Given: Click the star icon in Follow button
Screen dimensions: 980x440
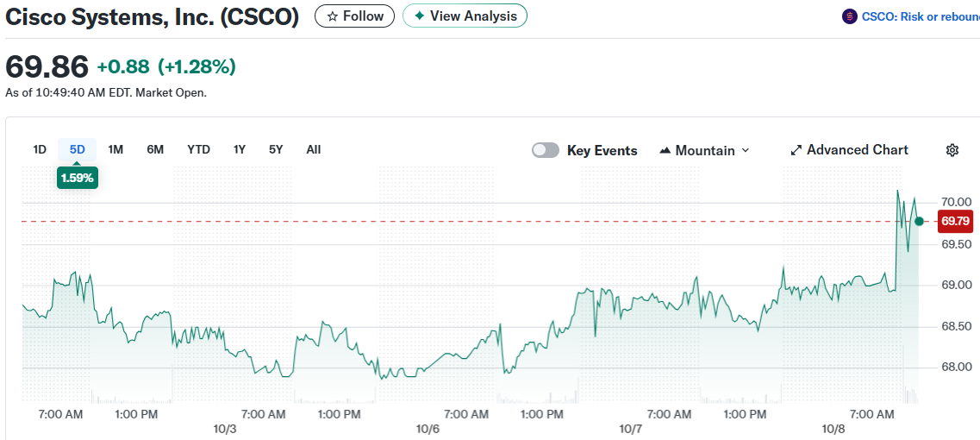Looking at the screenshot, I should 332,16.
